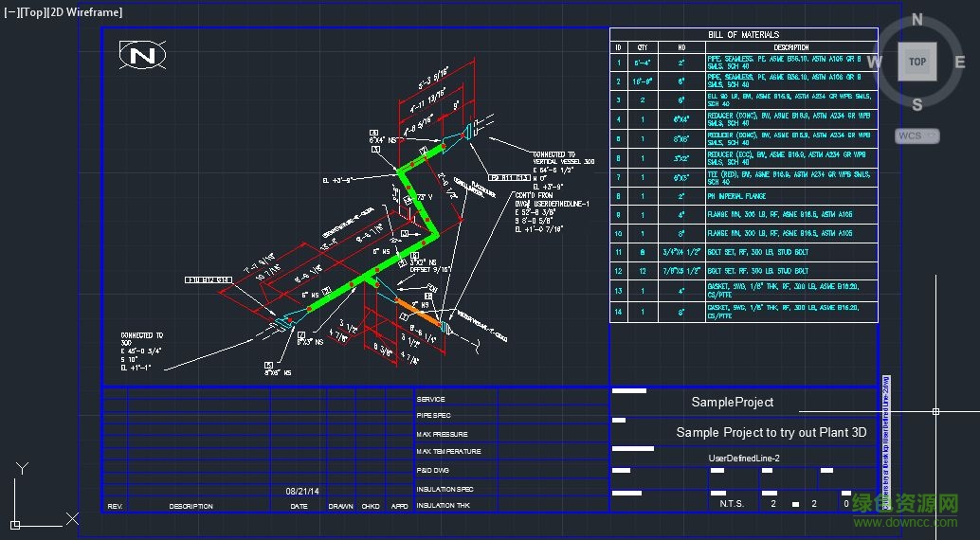The image size is (980, 540).
Task: Click the W compass direction on the ViewCube
Action: 874,63
